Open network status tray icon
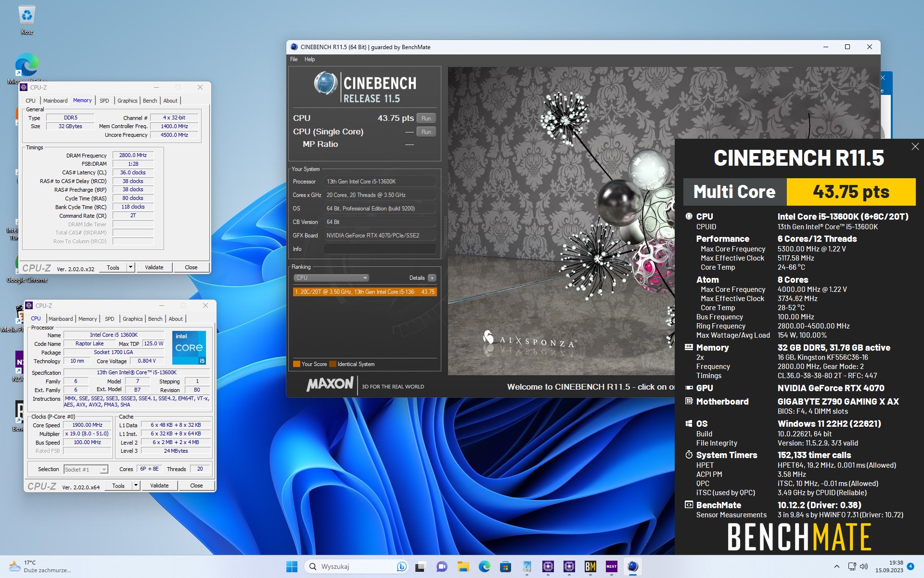924x578 pixels. (x=852, y=566)
